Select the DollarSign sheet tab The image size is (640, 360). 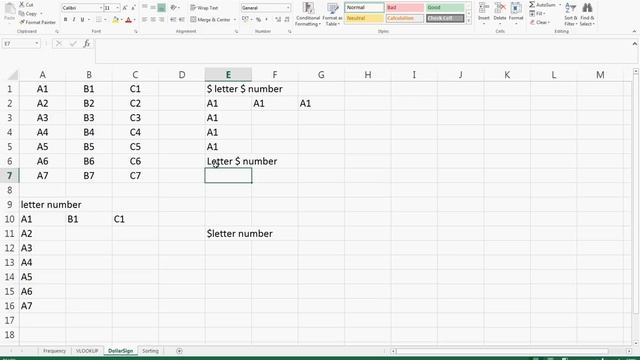(x=121, y=351)
